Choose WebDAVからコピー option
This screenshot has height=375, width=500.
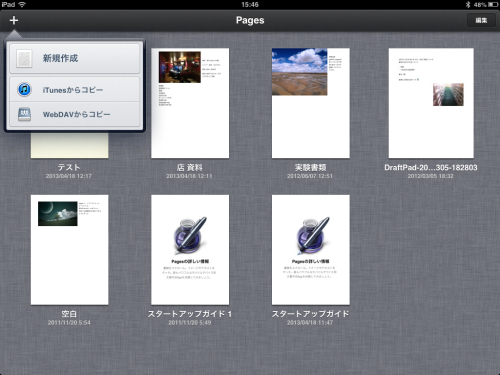tap(75, 114)
